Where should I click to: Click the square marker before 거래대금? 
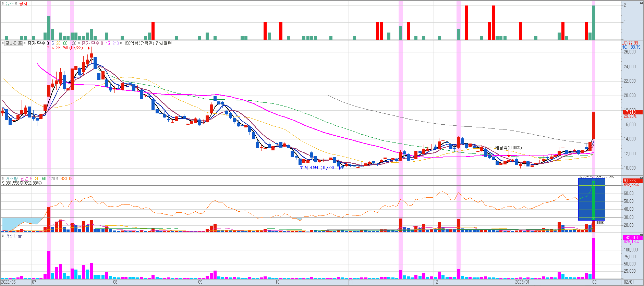pyautogui.click(x=3, y=236)
